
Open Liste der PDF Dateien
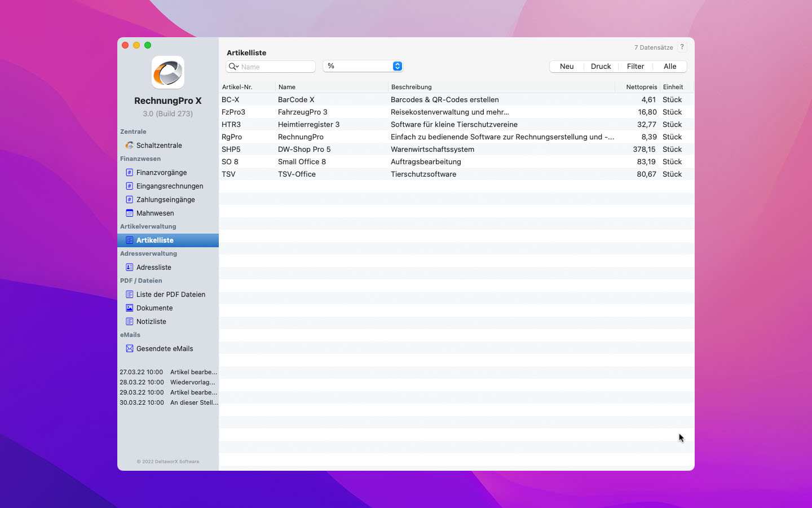[x=170, y=295]
